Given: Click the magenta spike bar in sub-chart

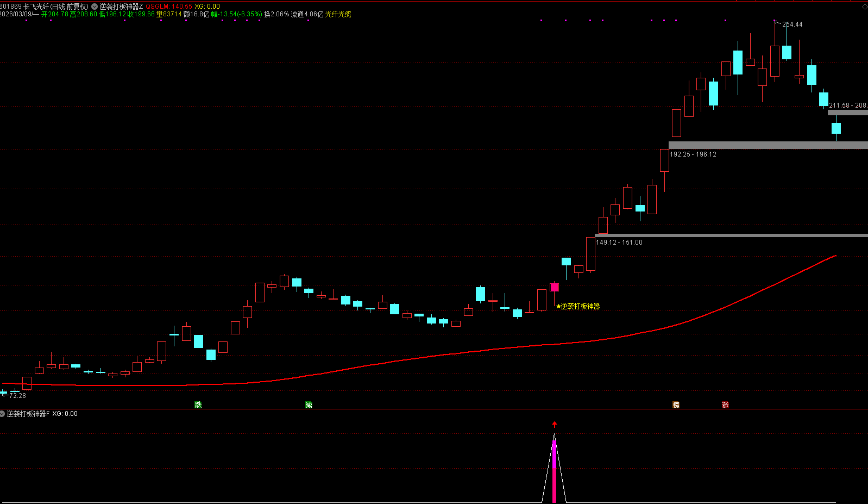Looking at the screenshot, I should (x=554, y=471).
